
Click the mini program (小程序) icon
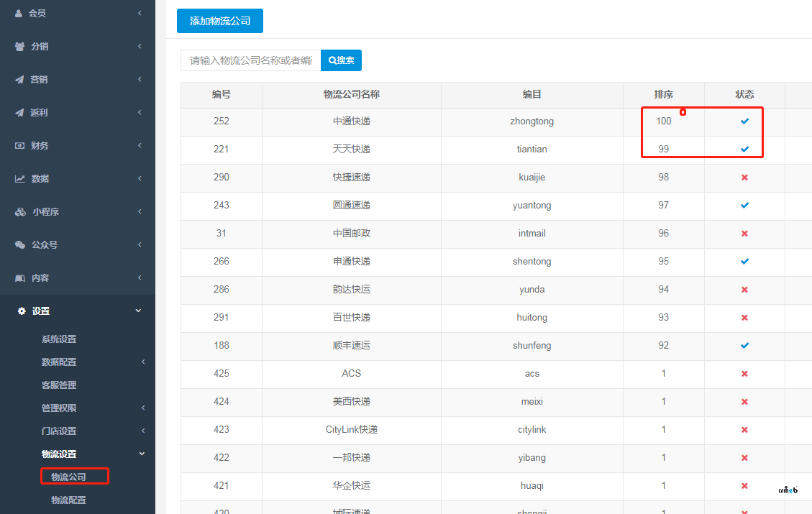pos(20,212)
